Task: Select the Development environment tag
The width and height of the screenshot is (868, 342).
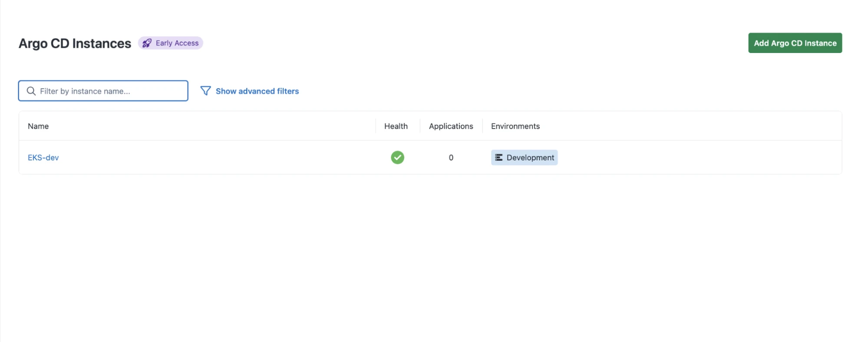Action: pyautogui.click(x=524, y=157)
